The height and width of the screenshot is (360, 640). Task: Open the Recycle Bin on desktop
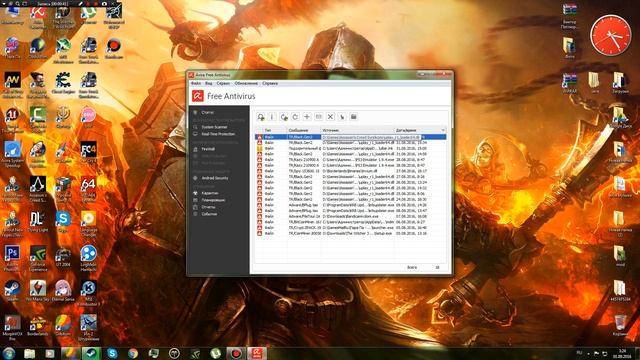pos(620,325)
